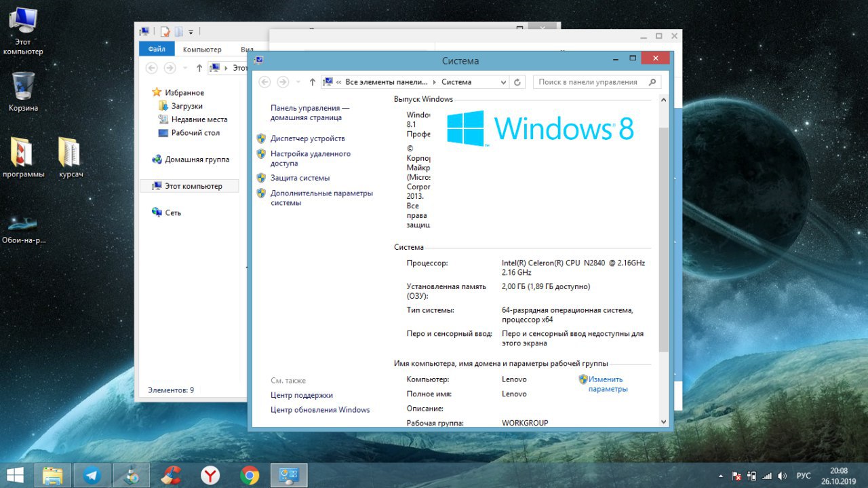
Task: Go up one level in the Система window
Action: coord(312,82)
